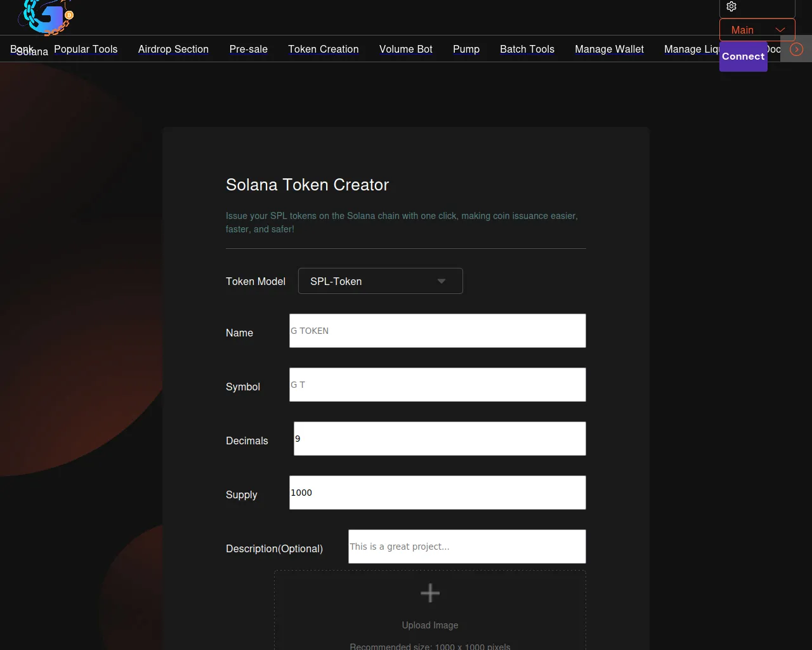Focus the Description input field

coord(467,547)
